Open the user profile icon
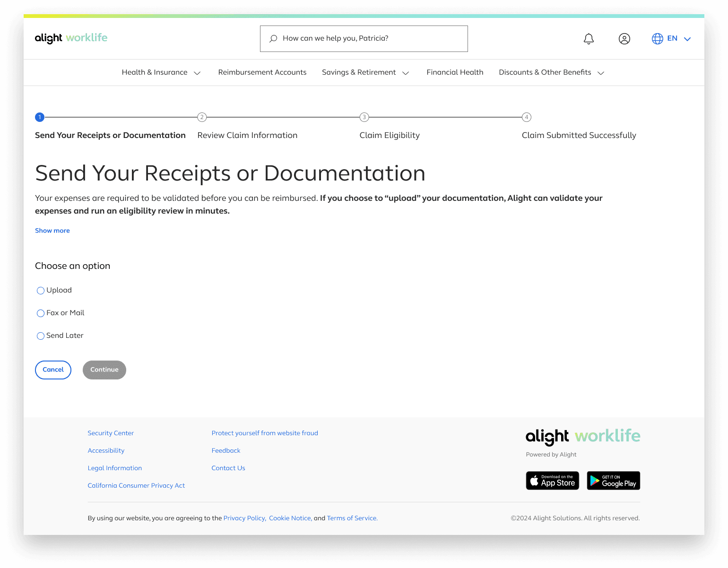This screenshot has height=568, width=728. pos(624,39)
